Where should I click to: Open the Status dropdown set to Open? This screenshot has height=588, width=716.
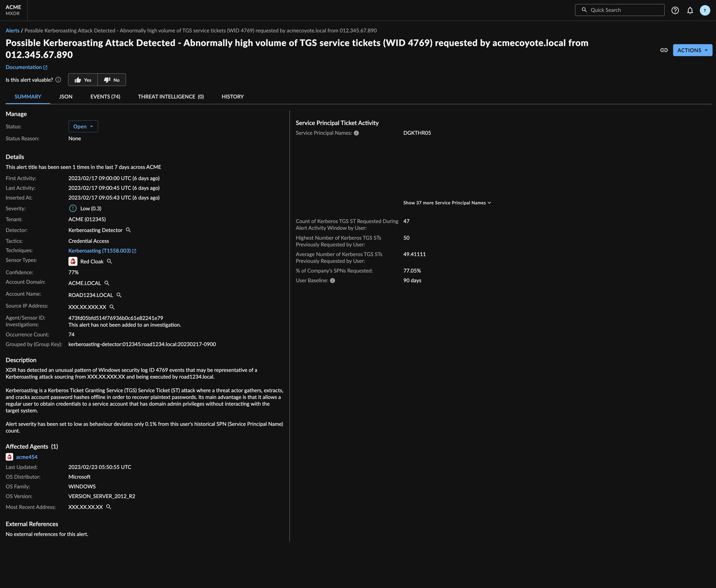click(x=83, y=126)
